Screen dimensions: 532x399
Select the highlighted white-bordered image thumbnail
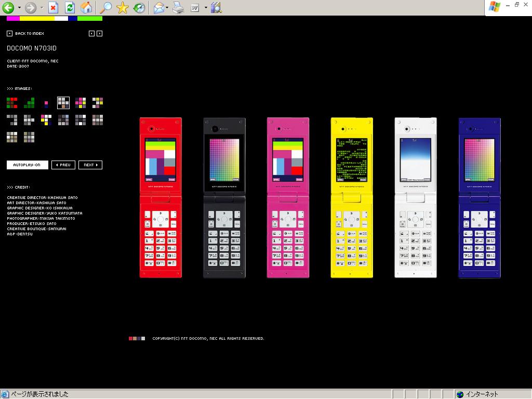click(63, 103)
